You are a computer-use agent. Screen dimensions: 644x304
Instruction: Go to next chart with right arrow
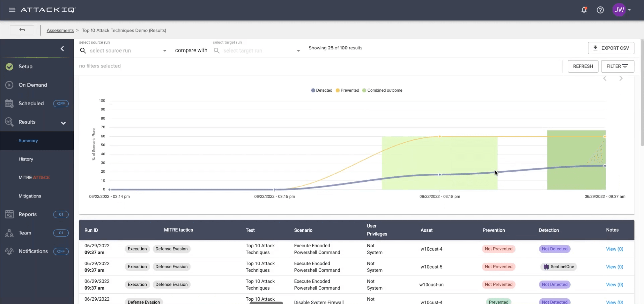pyautogui.click(x=621, y=79)
